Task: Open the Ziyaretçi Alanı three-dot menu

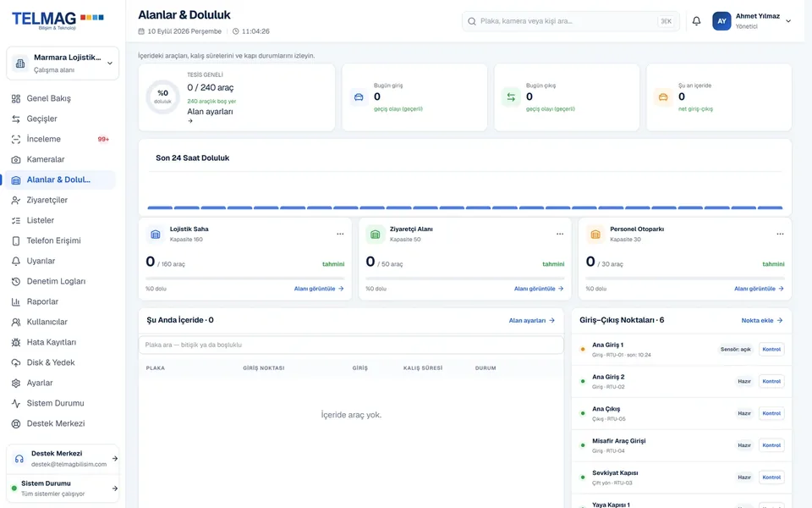Action: [x=560, y=234]
